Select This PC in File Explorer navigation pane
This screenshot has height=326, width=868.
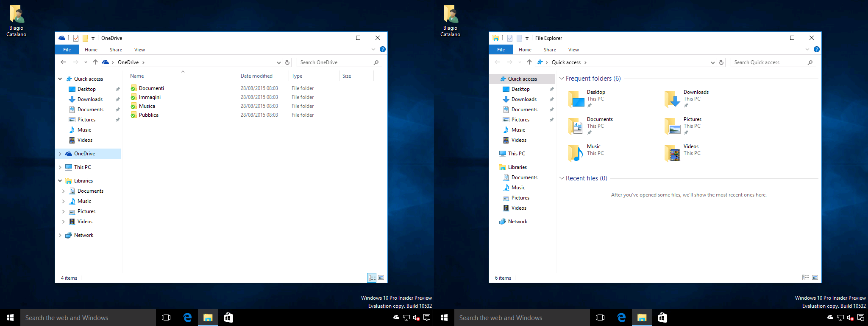click(516, 154)
